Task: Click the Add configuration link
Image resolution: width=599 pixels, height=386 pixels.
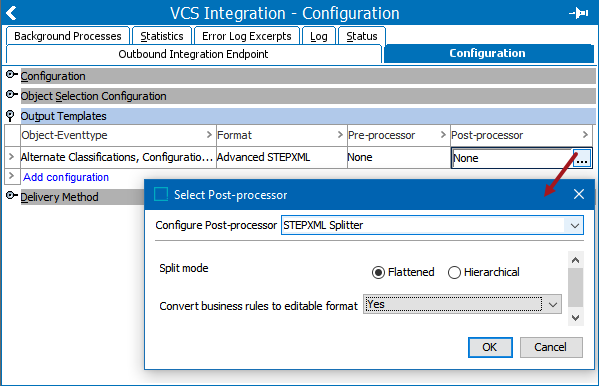Action: click(66, 177)
